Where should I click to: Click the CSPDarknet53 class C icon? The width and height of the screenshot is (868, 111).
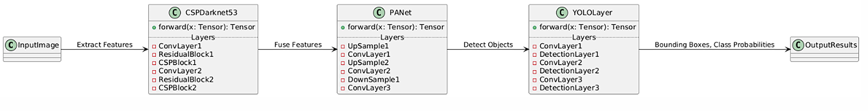click(175, 13)
